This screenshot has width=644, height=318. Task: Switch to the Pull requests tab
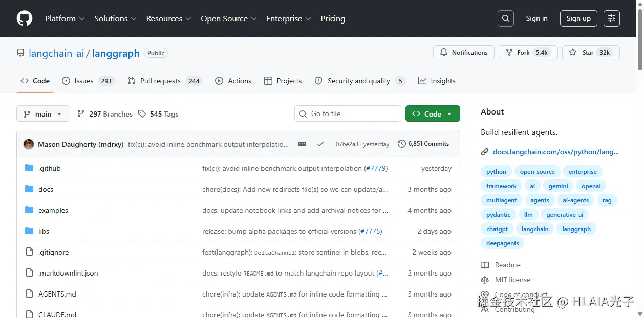(x=165, y=81)
